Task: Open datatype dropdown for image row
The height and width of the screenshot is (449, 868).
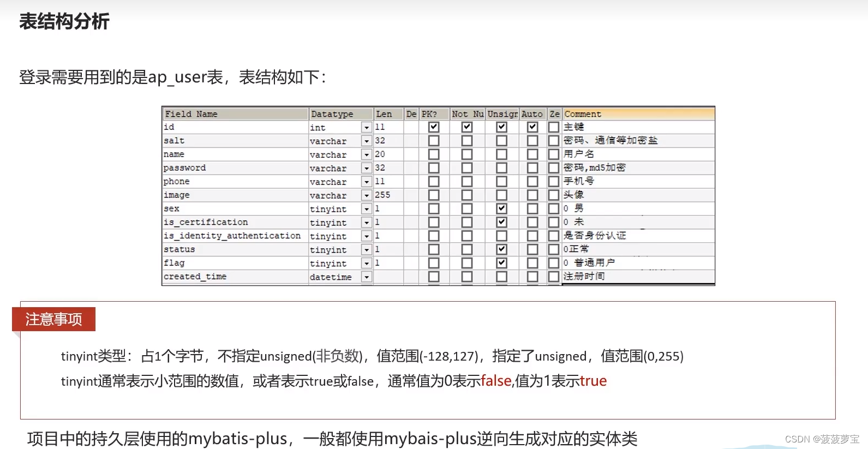Action: click(367, 195)
